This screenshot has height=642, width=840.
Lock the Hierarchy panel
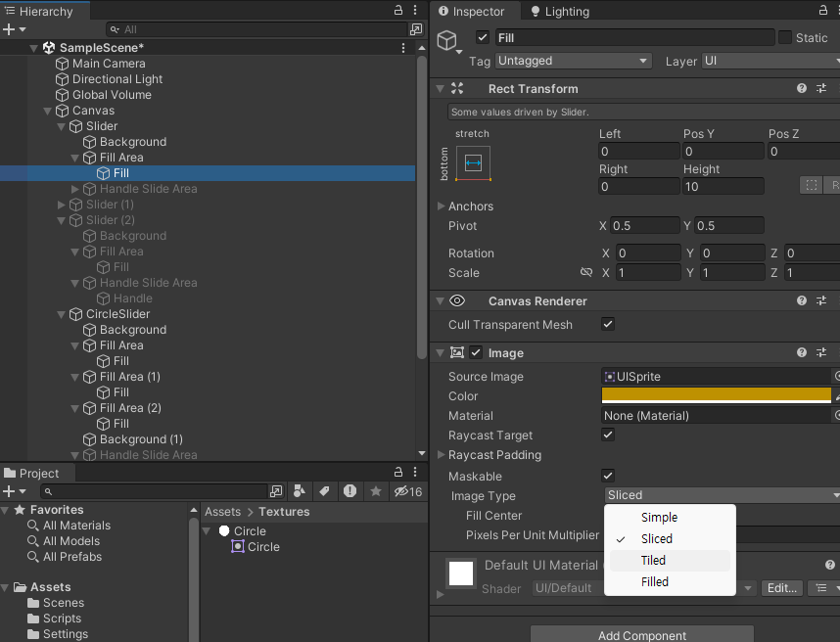398,10
